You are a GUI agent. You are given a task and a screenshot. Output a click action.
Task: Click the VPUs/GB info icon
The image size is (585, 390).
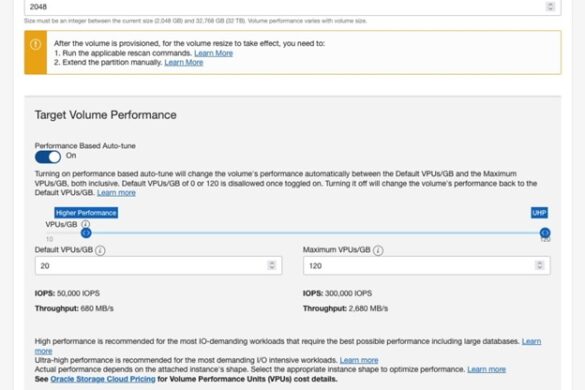pyautogui.click(x=85, y=224)
